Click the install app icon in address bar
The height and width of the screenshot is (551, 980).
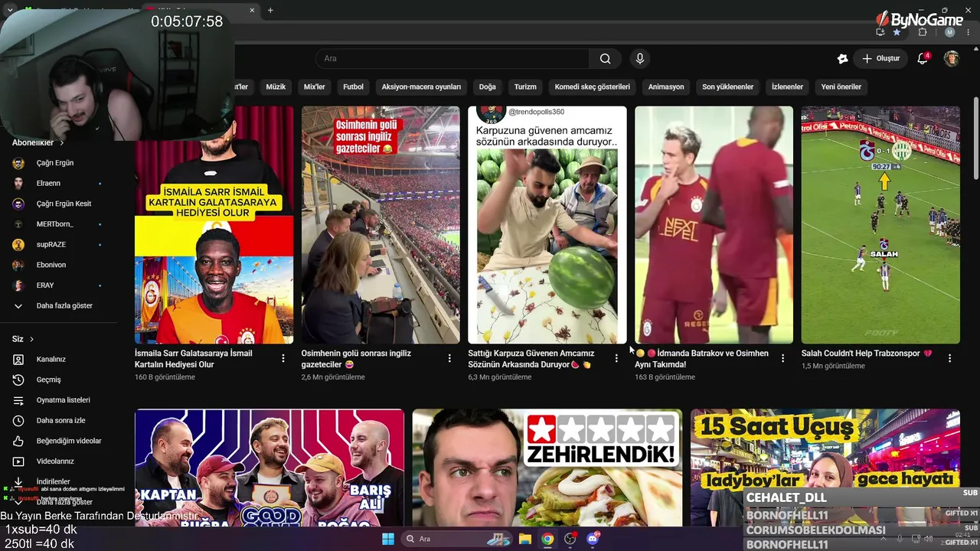880,32
